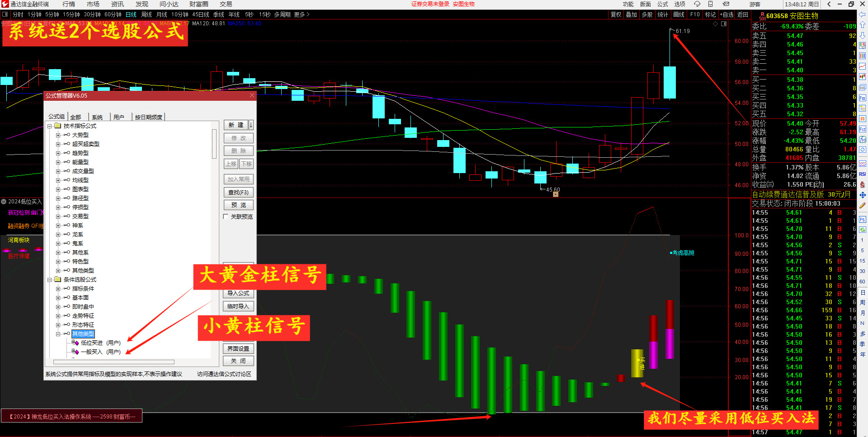Click the 复权 toolbar button

click(616, 14)
